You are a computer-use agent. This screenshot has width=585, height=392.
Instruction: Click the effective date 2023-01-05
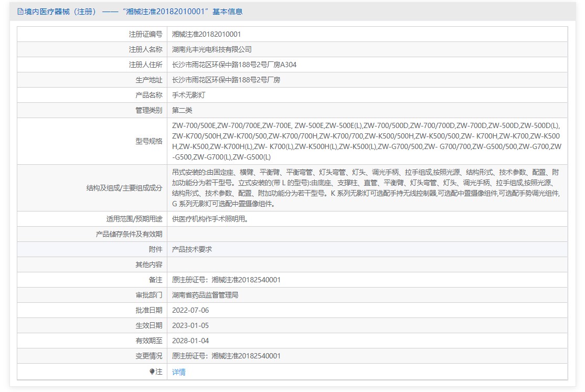click(190, 325)
